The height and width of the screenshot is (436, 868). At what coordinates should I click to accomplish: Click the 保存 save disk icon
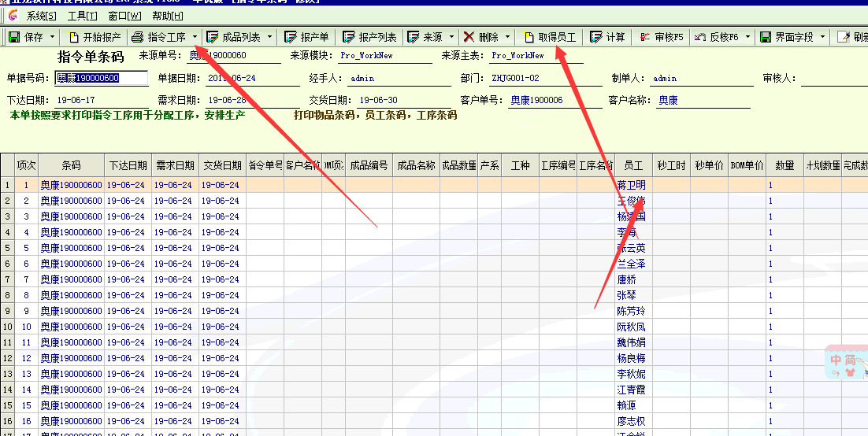pyautogui.click(x=14, y=37)
